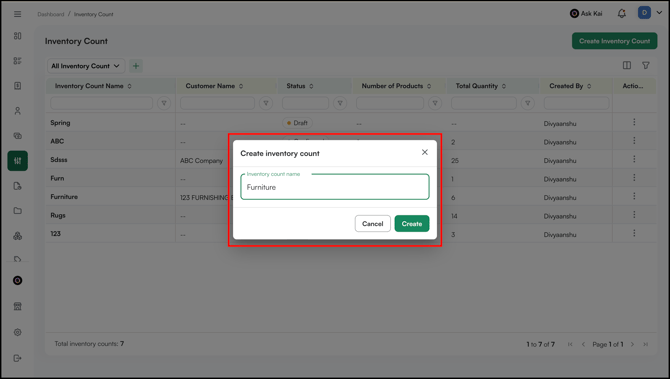Close the Create inventory count dialog
The height and width of the screenshot is (379, 670).
click(x=425, y=152)
